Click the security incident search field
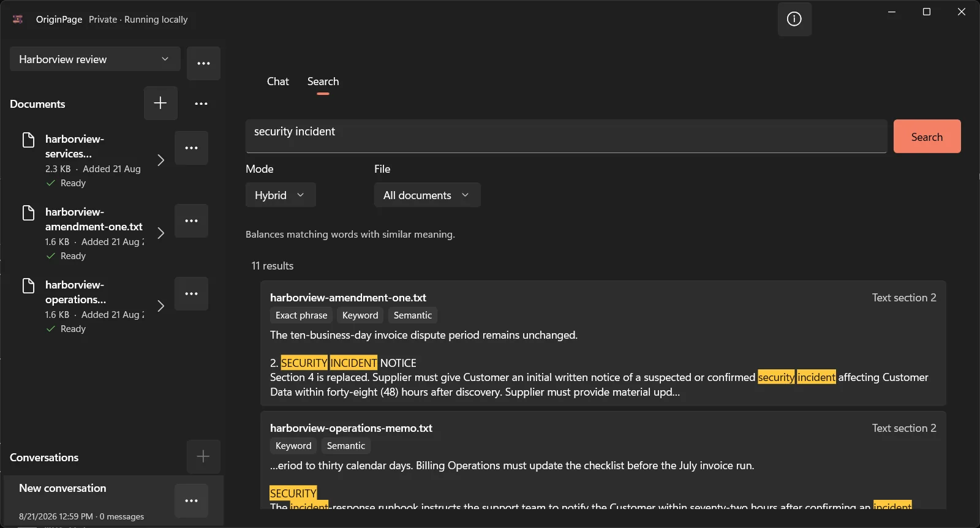980x528 pixels. 566,136
